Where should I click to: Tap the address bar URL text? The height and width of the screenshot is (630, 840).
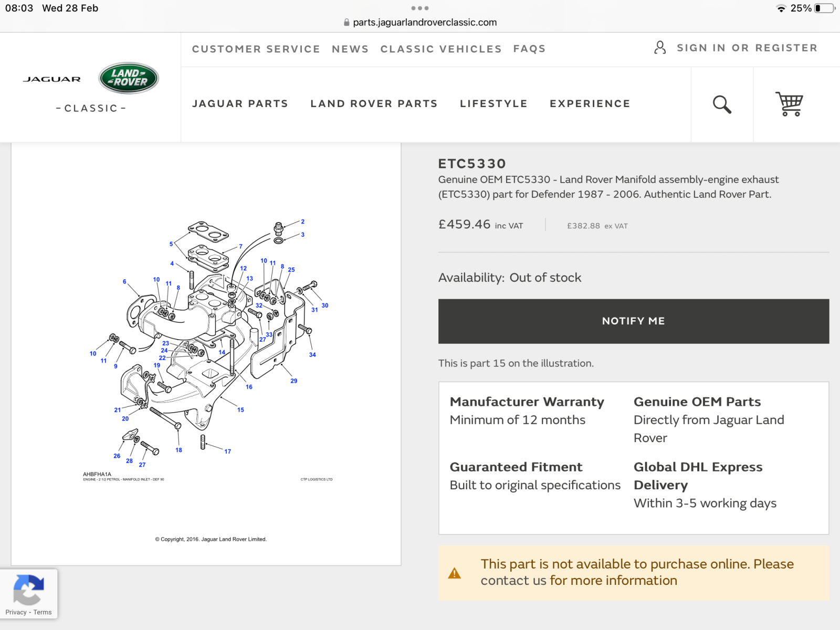click(x=425, y=23)
